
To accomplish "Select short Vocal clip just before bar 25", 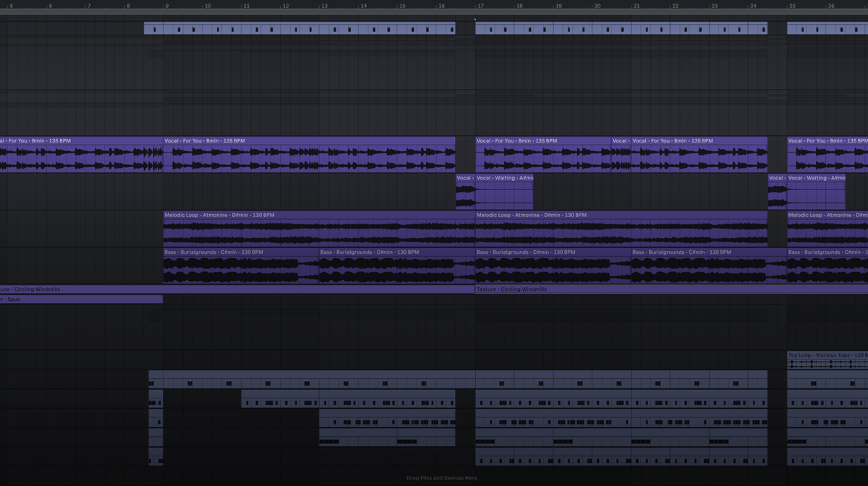I will pyautogui.click(x=778, y=192).
